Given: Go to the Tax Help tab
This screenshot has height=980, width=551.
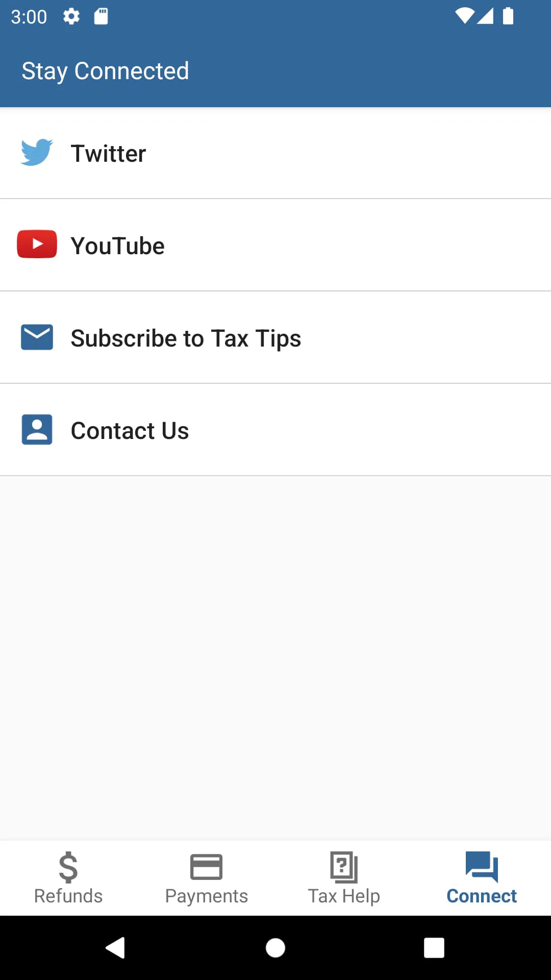Looking at the screenshot, I should coord(344,878).
